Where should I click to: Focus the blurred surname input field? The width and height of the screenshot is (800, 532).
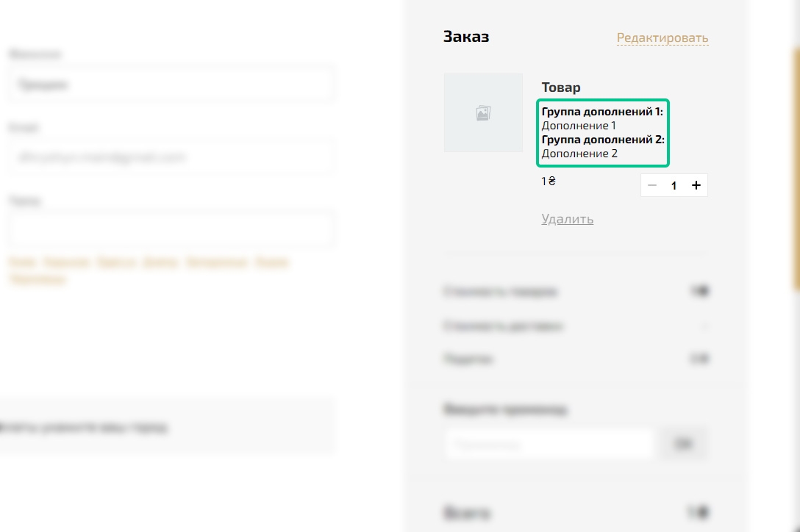[171, 84]
